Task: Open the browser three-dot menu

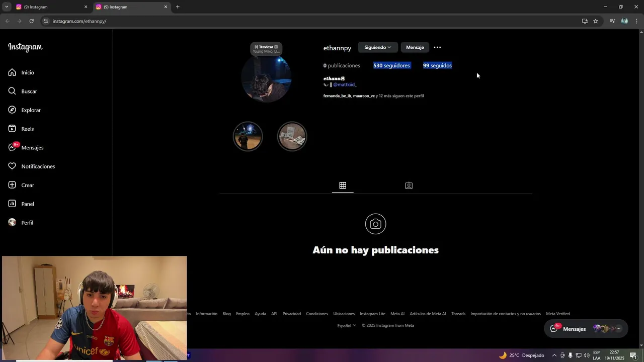Action: [636, 21]
